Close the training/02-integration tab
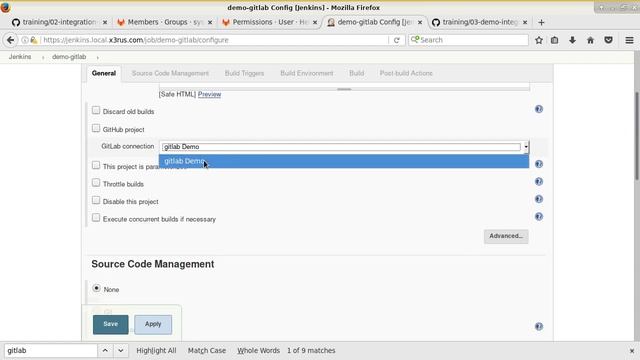Image resolution: width=640 pixels, height=360 pixels. click(x=105, y=22)
